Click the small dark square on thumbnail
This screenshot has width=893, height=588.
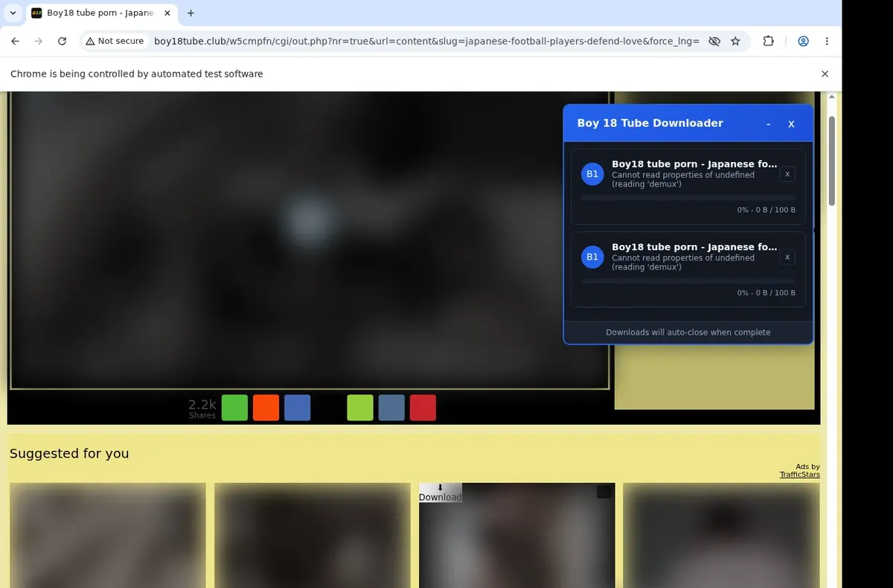604,492
